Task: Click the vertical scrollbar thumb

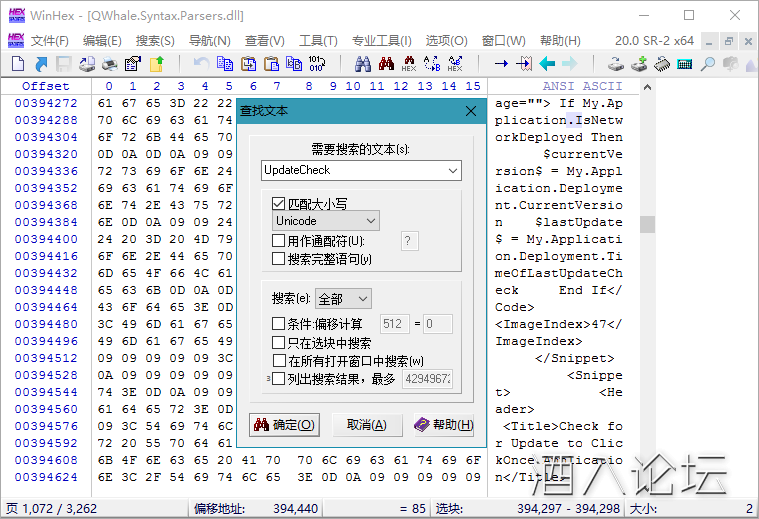Action: tap(647, 224)
